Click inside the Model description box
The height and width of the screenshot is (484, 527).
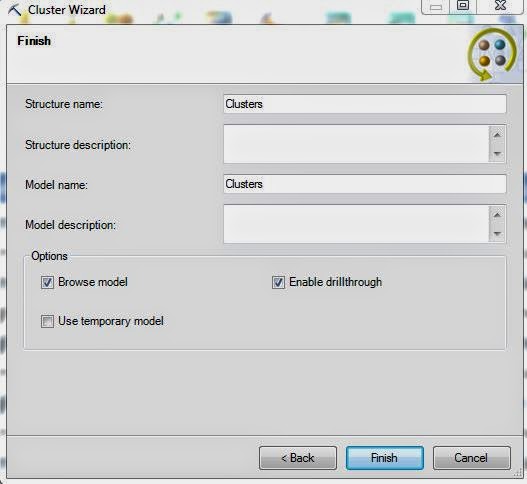[356, 224]
